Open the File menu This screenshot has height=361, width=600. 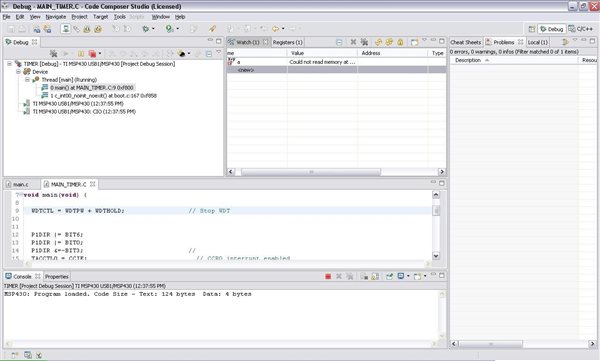coord(7,17)
